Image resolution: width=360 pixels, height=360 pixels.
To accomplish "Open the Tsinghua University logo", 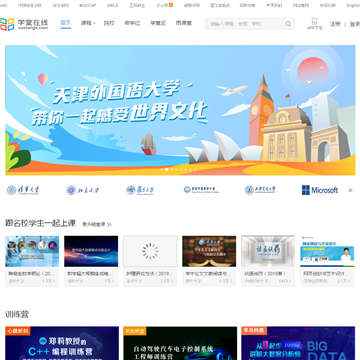I will (23, 190).
